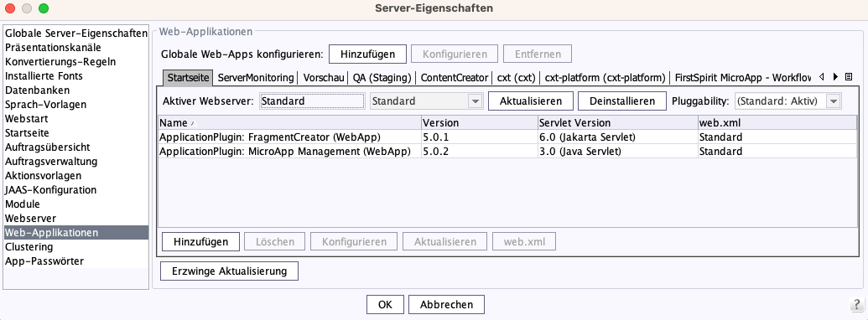Select Webserver in sidebar
The height and width of the screenshot is (320, 868).
point(76,219)
